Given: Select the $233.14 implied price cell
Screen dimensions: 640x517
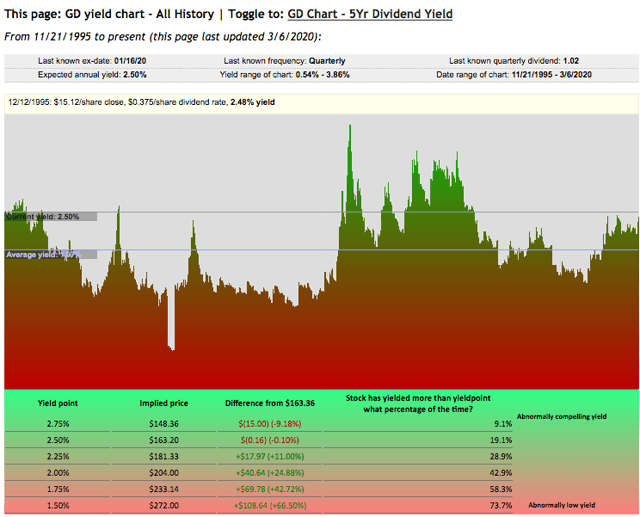Looking at the screenshot, I should (x=164, y=489).
